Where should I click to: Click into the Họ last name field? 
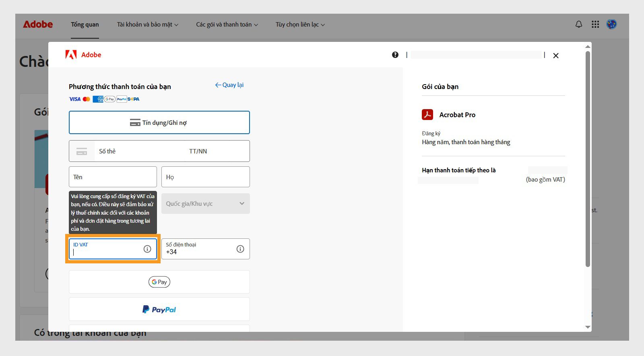pyautogui.click(x=206, y=177)
